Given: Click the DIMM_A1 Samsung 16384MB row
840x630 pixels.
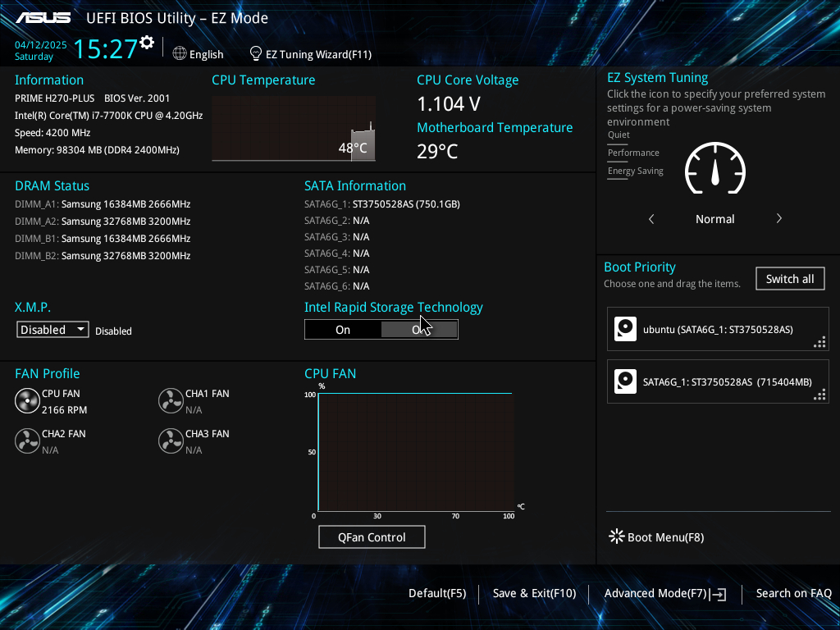Looking at the screenshot, I should click(103, 204).
